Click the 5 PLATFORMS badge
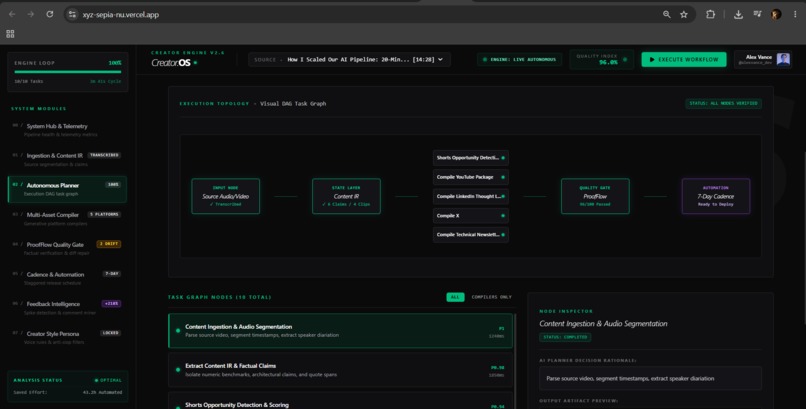Image resolution: width=806 pixels, height=409 pixels. [104, 215]
